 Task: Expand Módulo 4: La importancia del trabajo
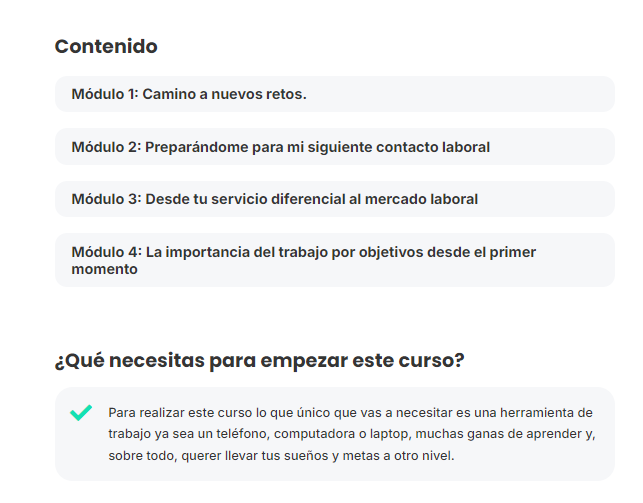point(335,260)
